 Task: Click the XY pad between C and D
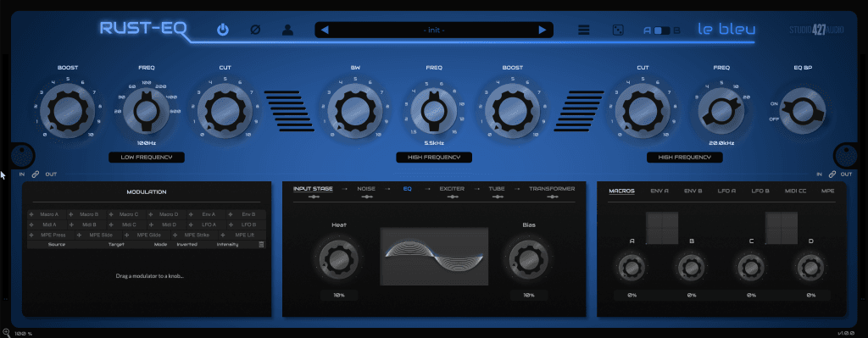coord(782,228)
